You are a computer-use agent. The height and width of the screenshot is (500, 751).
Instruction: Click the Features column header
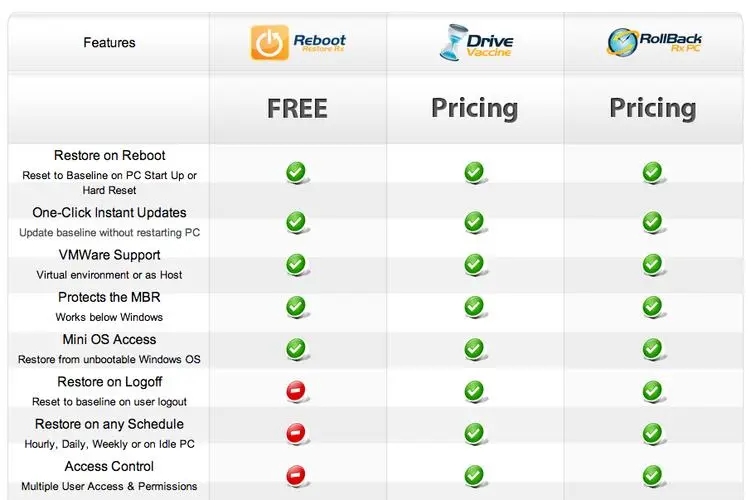(x=109, y=43)
